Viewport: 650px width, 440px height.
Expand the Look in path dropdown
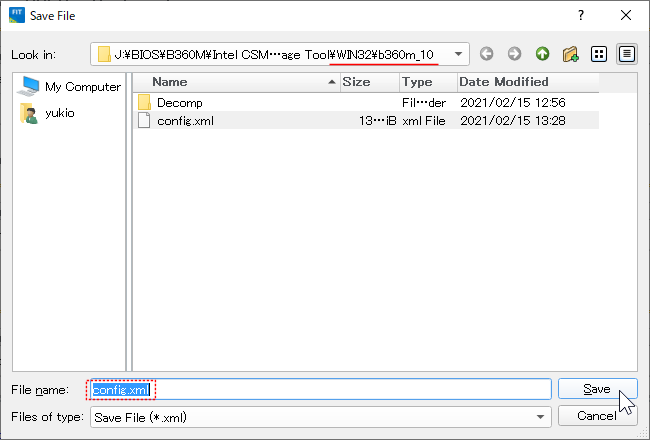coord(458,54)
